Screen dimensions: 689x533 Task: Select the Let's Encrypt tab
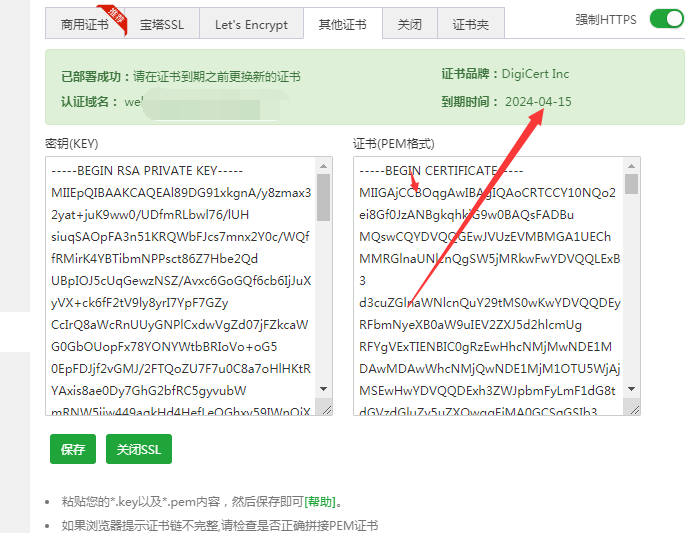click(x=251, y=25)
